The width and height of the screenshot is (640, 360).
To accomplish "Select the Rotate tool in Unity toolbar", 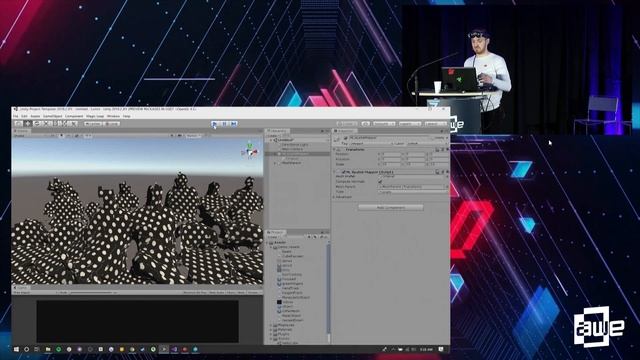I will pyautogui.click(x=37, y=123).
